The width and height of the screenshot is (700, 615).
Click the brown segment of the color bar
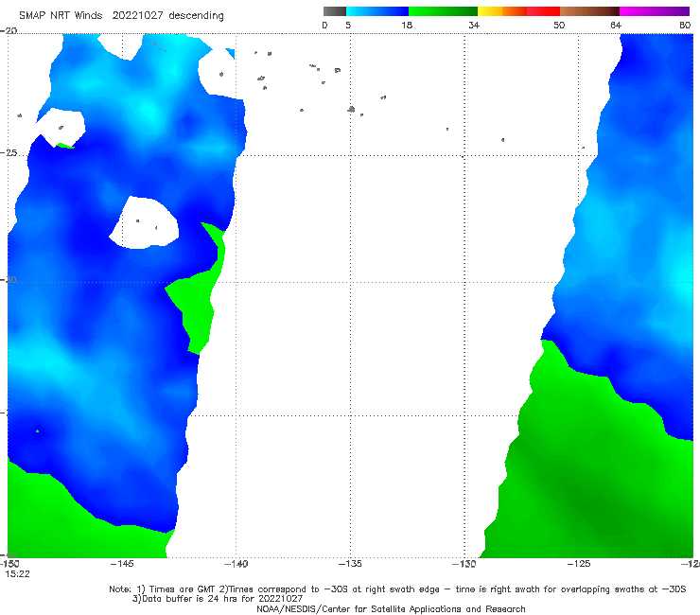click(589, 11)
